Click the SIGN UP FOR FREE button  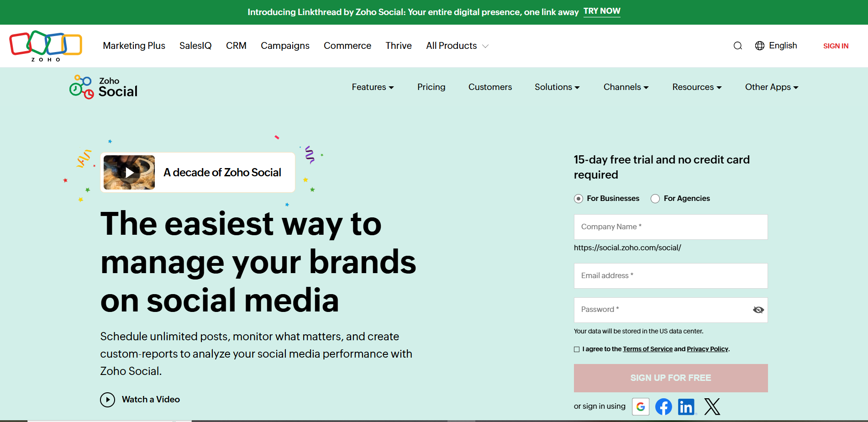click(671, 378)
